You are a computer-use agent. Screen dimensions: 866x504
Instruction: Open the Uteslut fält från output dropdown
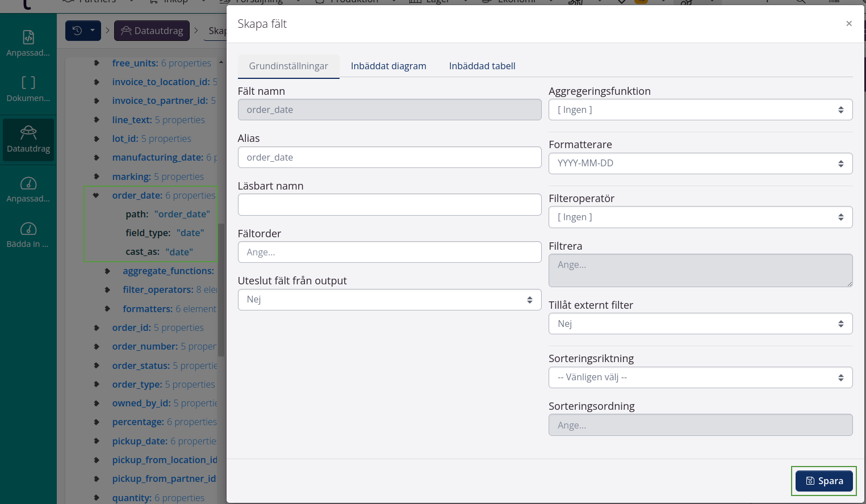(389, 300)
